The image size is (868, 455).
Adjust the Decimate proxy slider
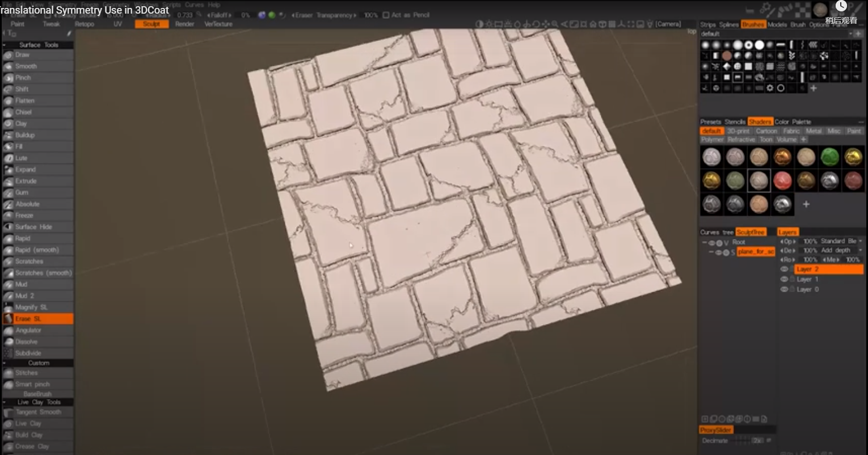pyautogui.click(x=741, y=440)
